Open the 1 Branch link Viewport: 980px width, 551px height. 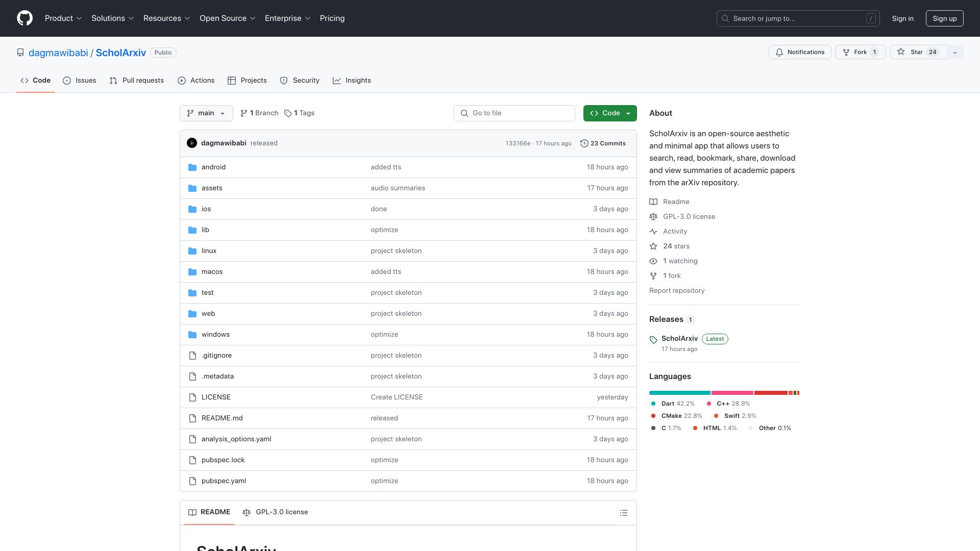pos(259,113)
